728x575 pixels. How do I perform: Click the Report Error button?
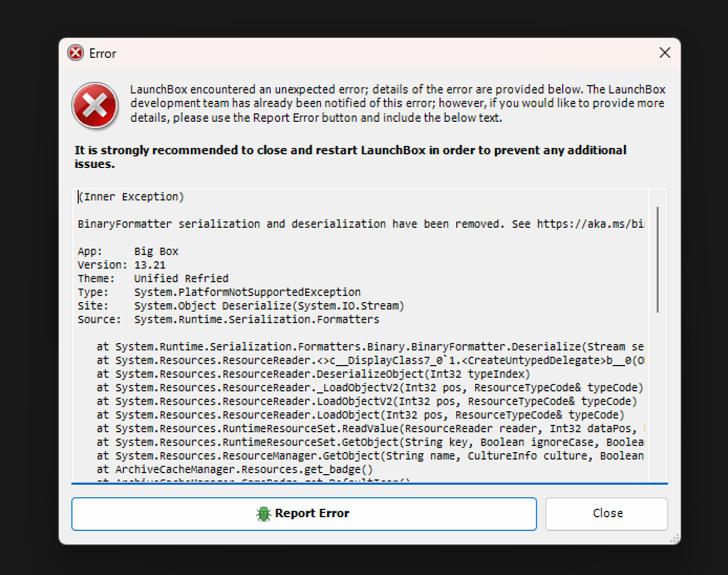click(304, 514)
